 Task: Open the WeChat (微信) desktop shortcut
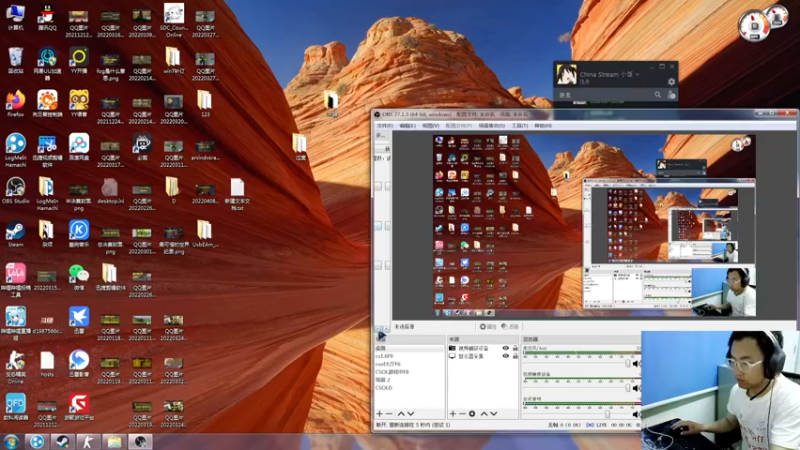coord(79,277)
